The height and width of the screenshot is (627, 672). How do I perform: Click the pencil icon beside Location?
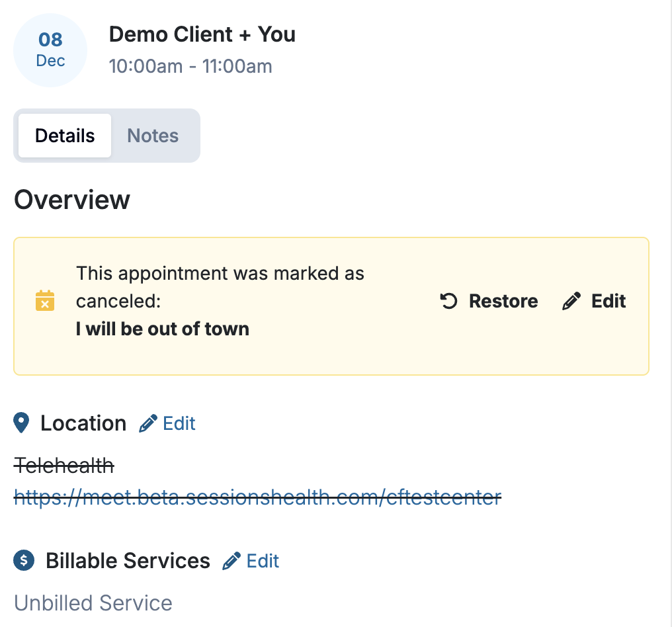[x=147, y=423]
